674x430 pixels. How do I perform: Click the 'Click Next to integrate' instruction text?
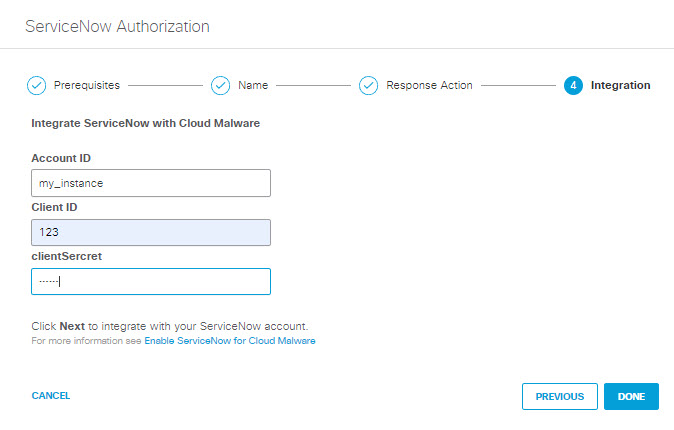(x=170, y=326)
